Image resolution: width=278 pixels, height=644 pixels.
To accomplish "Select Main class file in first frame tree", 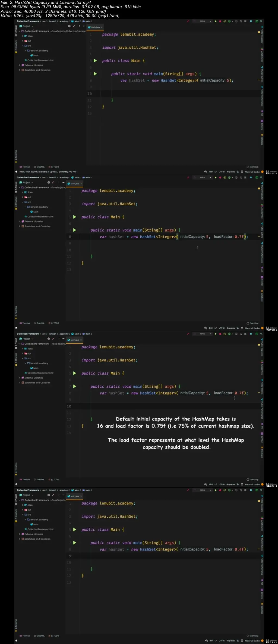I will pyautogui.click(x=34, y=55).
